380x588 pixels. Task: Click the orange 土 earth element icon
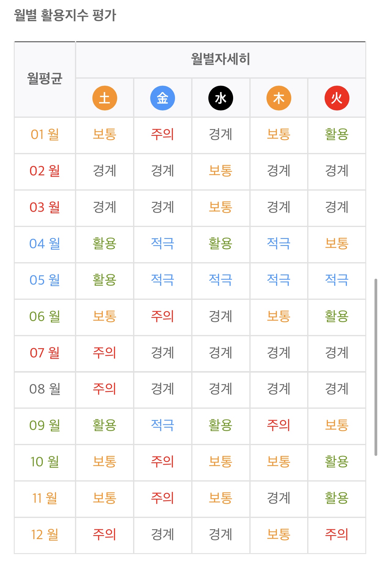[x=105, y=98]
